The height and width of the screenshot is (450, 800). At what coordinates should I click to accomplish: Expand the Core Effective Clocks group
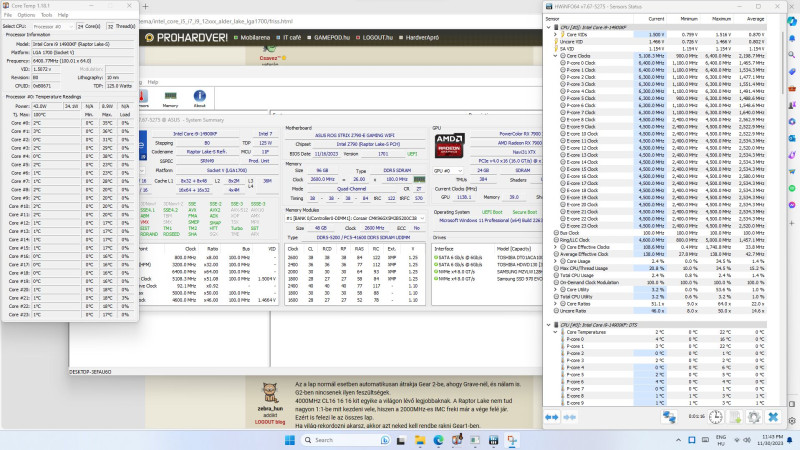point(556,247)
